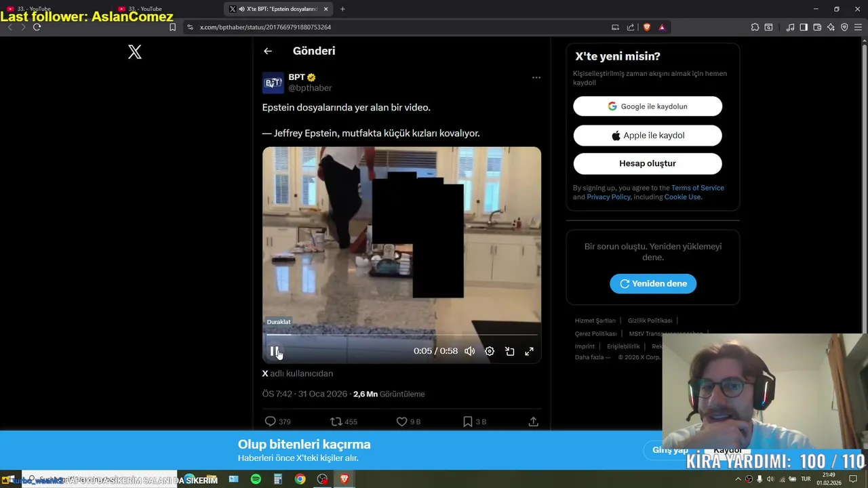Enter fullscreen on the video player
This screenshot has height=488, width=868.
click(x=529, y=351)
